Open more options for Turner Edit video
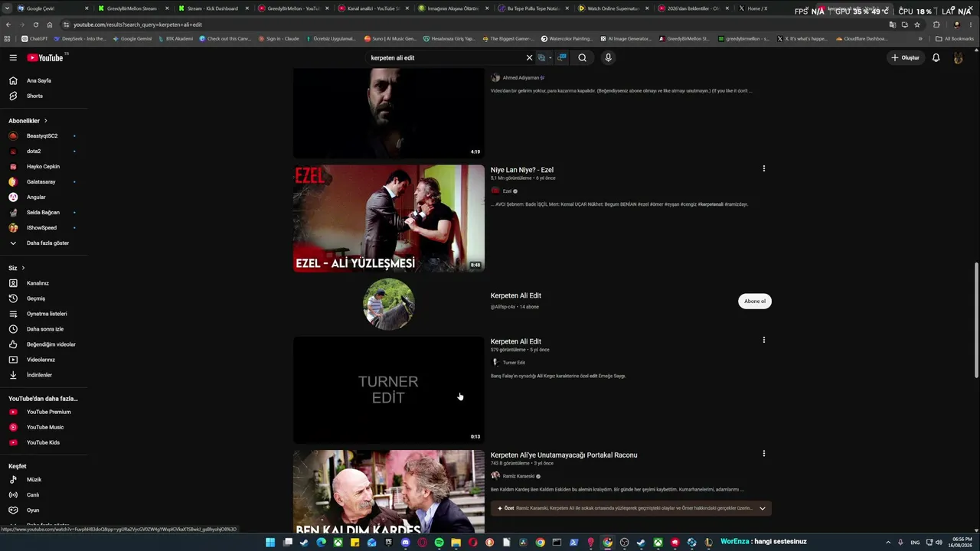Viewport: 980px width, 551px height. (763, 340)
